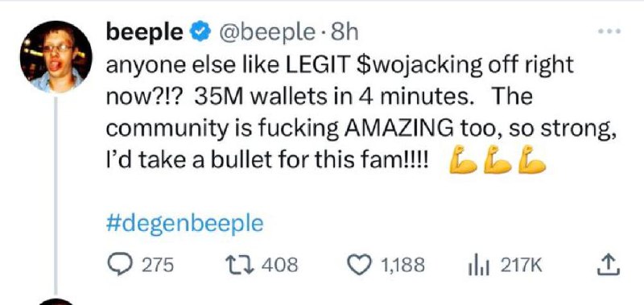The image size is (644, 305).
Task: Click the blue verified badge
Action: (200, 33)
